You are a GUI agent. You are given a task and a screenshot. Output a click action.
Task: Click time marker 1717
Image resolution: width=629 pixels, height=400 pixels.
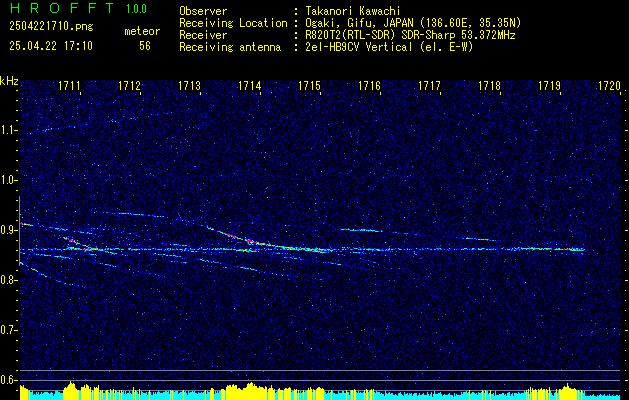[x=429, y=86]
